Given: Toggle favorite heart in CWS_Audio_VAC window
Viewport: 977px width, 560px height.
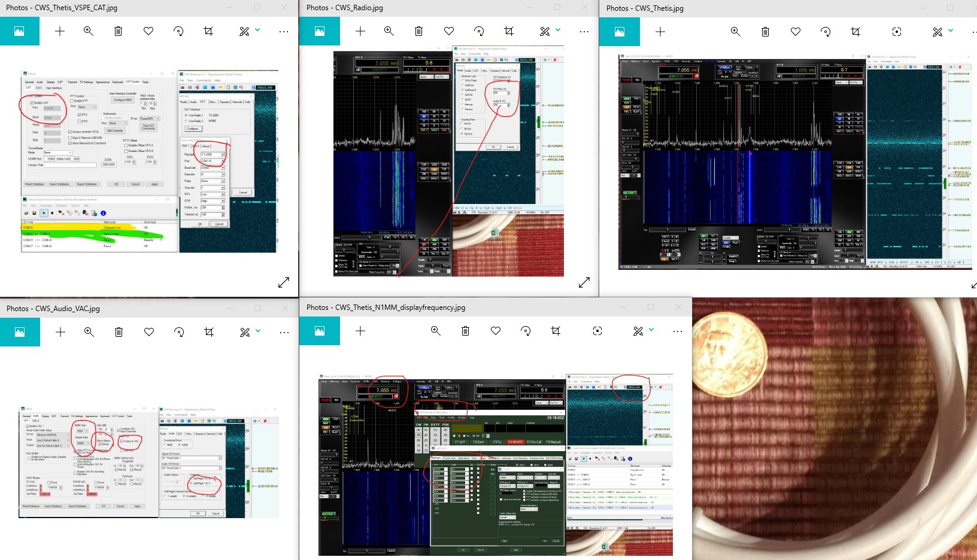Looking at the screenshot, I should (x=149, y=332).
